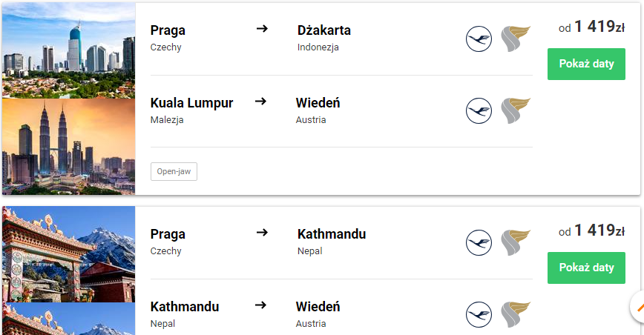The width and height of the screenshot is (644, 335).
Task: Click the arrow between Praga and Dżakarta
Action: point(262,29)
